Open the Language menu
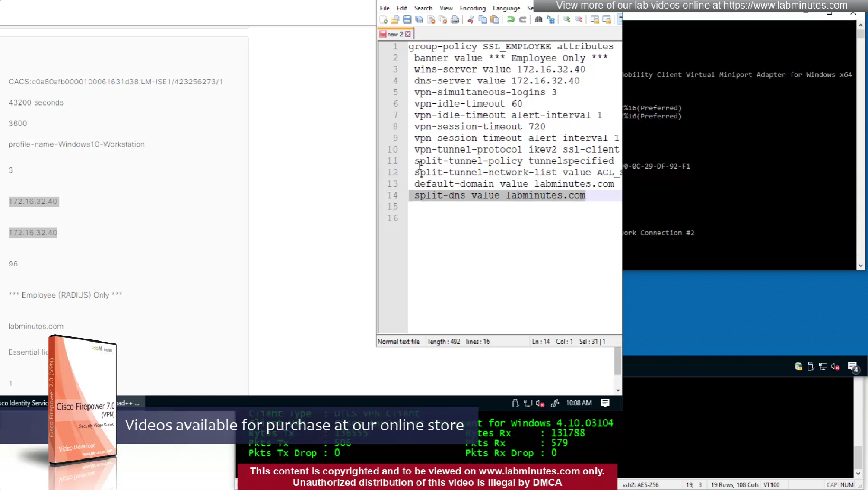Viewport: 868px width, 490px height. click(506, 8)
